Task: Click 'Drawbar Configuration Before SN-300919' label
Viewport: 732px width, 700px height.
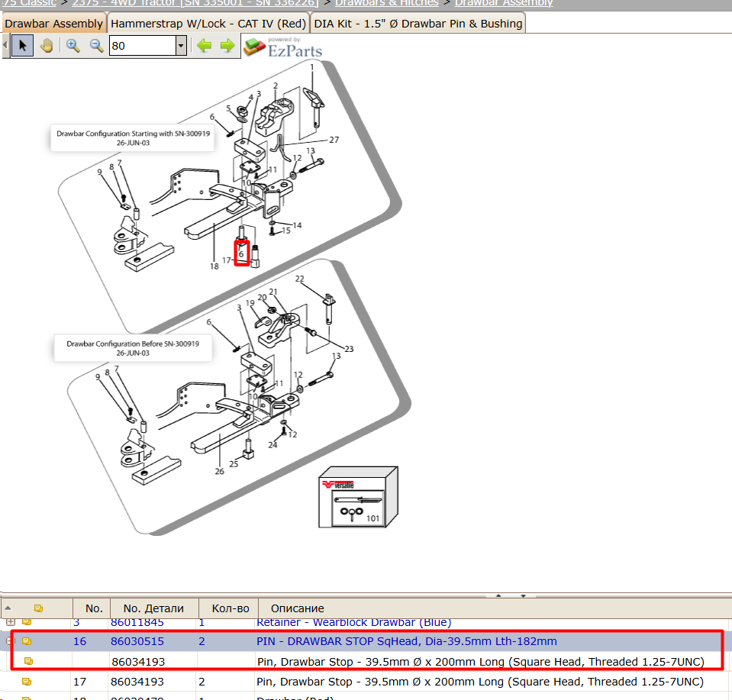Action: tap(133, 348)
